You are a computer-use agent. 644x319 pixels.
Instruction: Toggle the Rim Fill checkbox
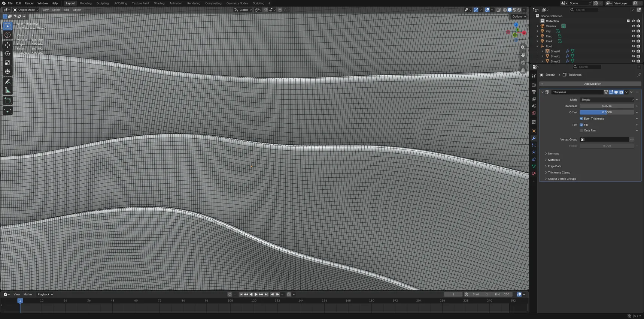pyautogui.click(x=581, y=125)
